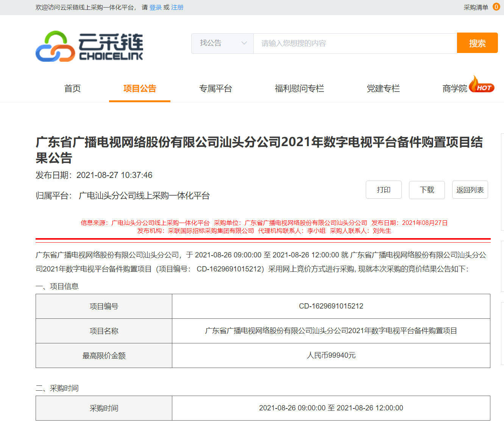Image resolution: width=504 pixels, height=435 pixels.
Task: Open the 党建专栏 tab
Action: [x=383, y=89]
